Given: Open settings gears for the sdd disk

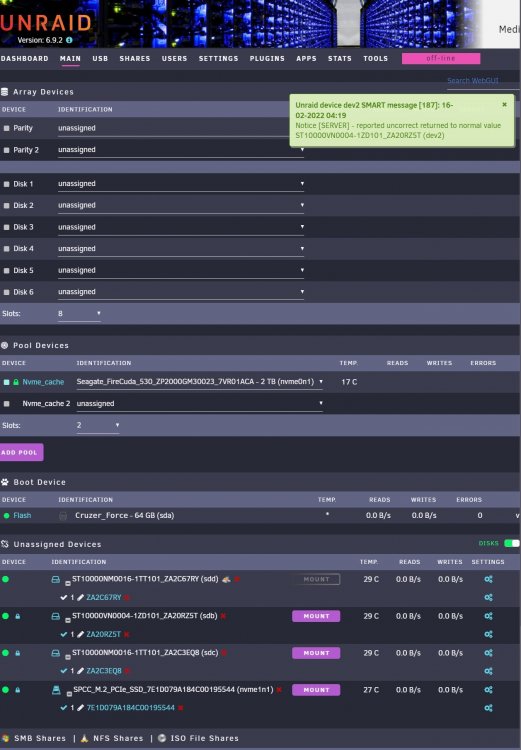Looking at the screenshot, I should [x=488, y=579].
